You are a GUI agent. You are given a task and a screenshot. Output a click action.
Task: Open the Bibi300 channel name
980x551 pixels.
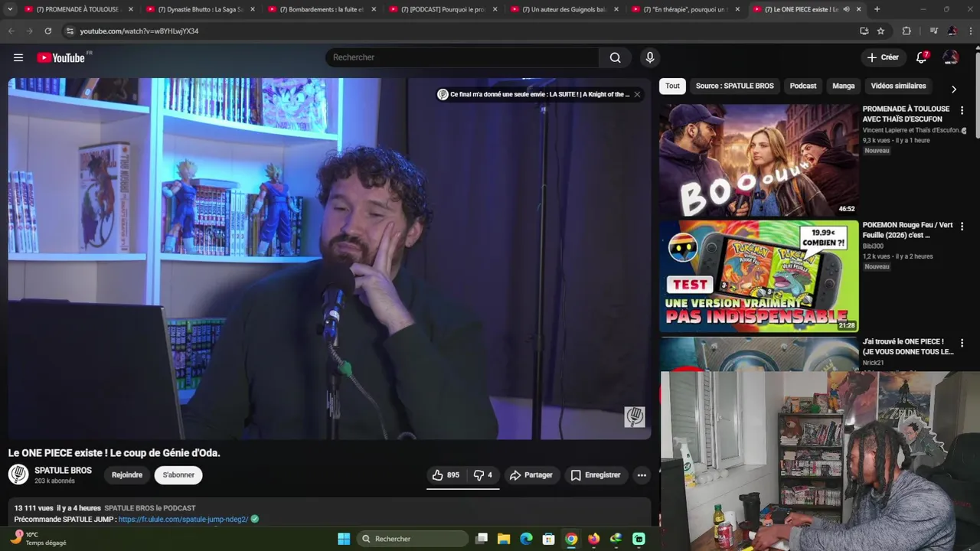(x=873, y=246)
